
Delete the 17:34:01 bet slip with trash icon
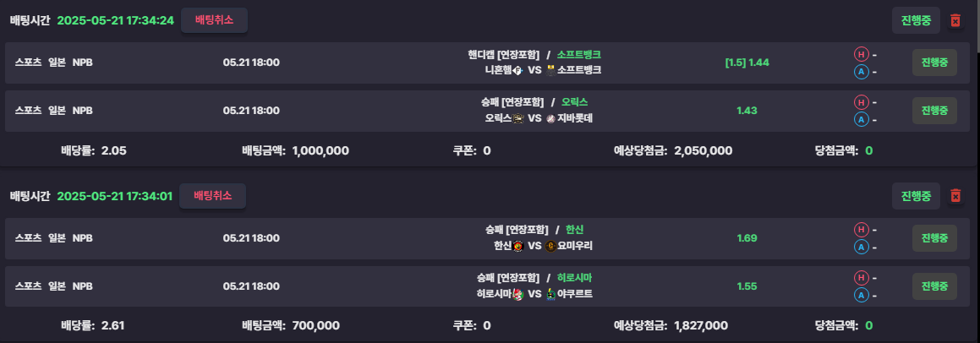pyautogui.click(x=955, y=196)
